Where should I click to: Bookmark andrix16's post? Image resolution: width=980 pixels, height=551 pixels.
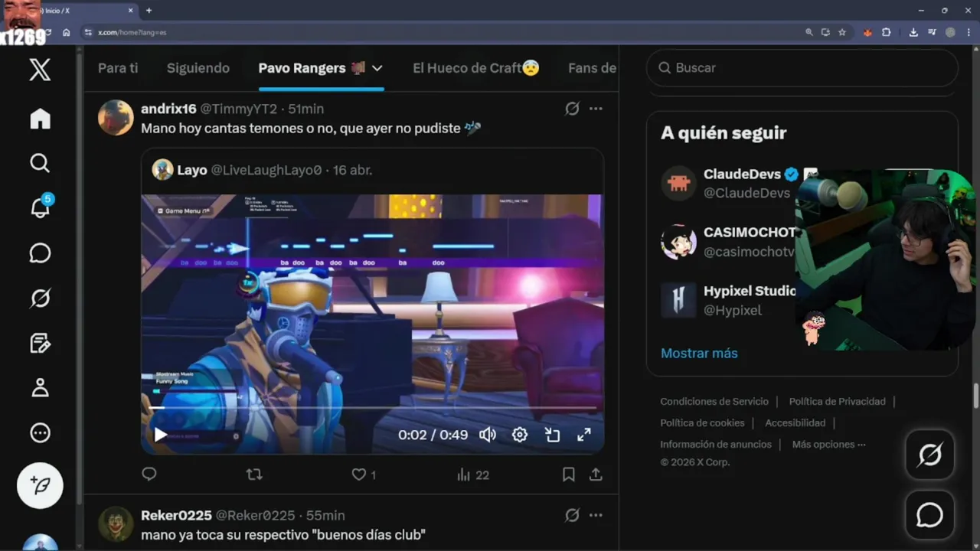569,474
